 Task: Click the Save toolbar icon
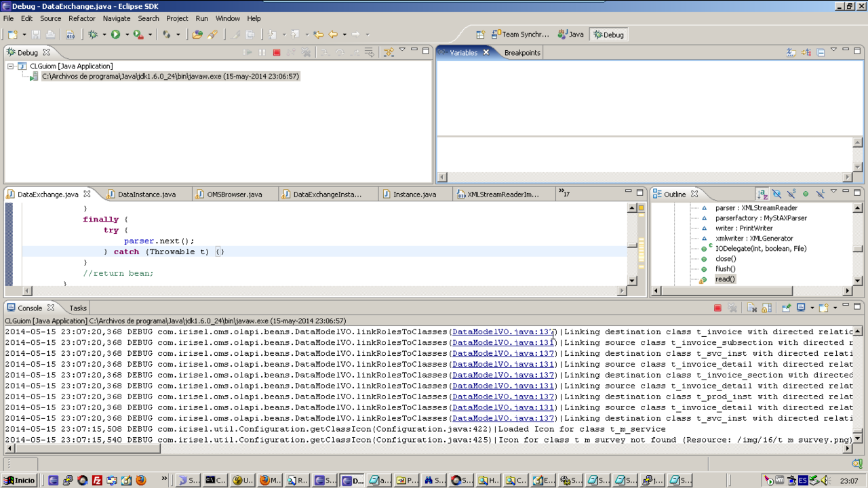pyautogui.click(x=36, y=35)
